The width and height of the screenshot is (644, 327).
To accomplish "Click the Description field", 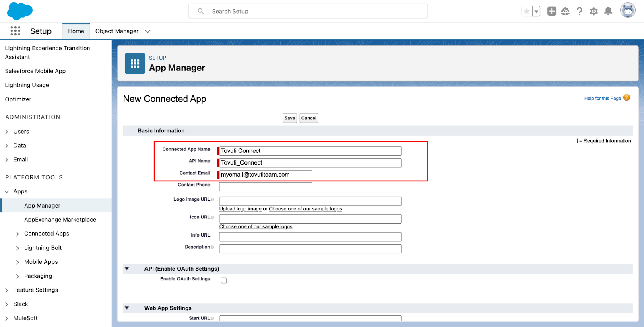I will tap(310, 249).
